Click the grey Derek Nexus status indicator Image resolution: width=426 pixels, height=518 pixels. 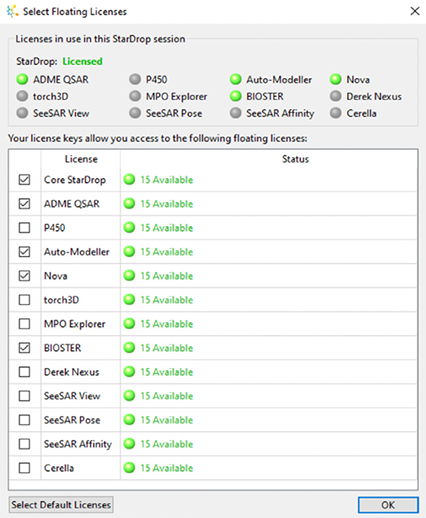coord(336,96)
